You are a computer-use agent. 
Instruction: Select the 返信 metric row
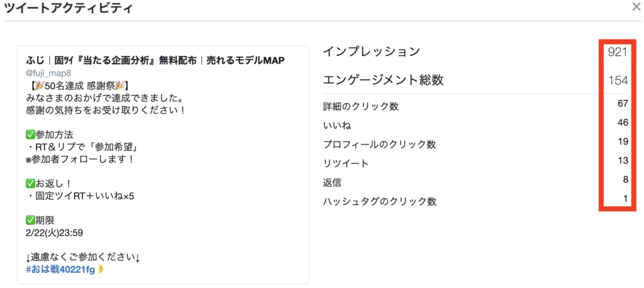pos(475,182)
